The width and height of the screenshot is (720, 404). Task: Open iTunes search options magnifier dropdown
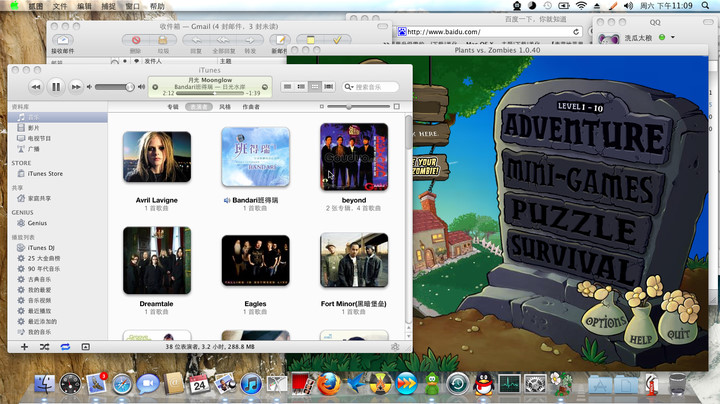[349, 87]
